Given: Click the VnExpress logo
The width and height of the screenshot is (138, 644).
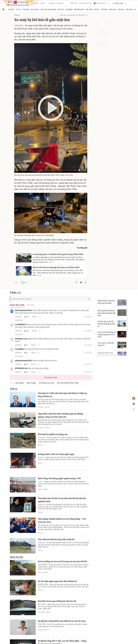Looking at the screenshot, I should 19,2.
